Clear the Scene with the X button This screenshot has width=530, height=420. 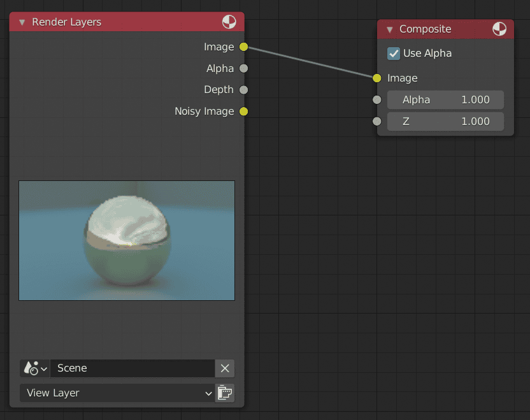(225, 368)
